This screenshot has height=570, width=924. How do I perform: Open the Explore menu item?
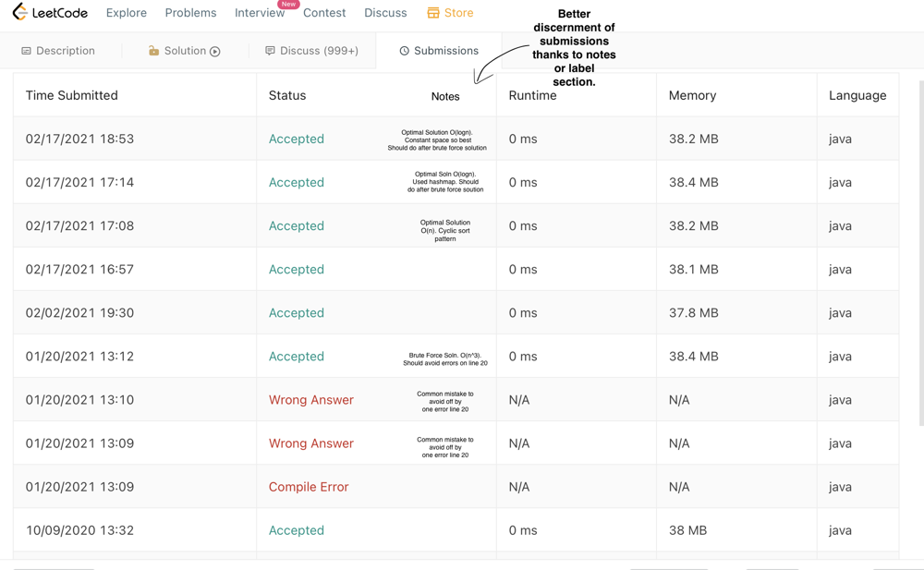click(x=126, y=12)
